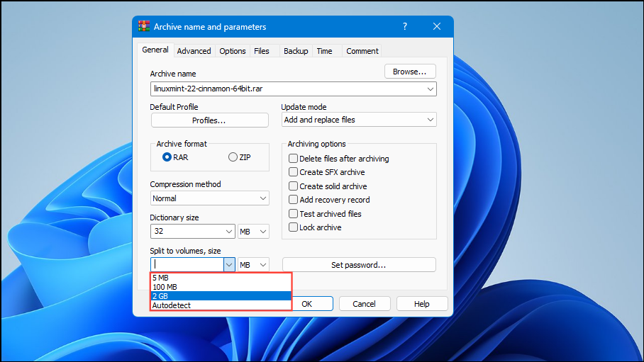
Task: Check Create SFX archive
Action: [293, 172]
